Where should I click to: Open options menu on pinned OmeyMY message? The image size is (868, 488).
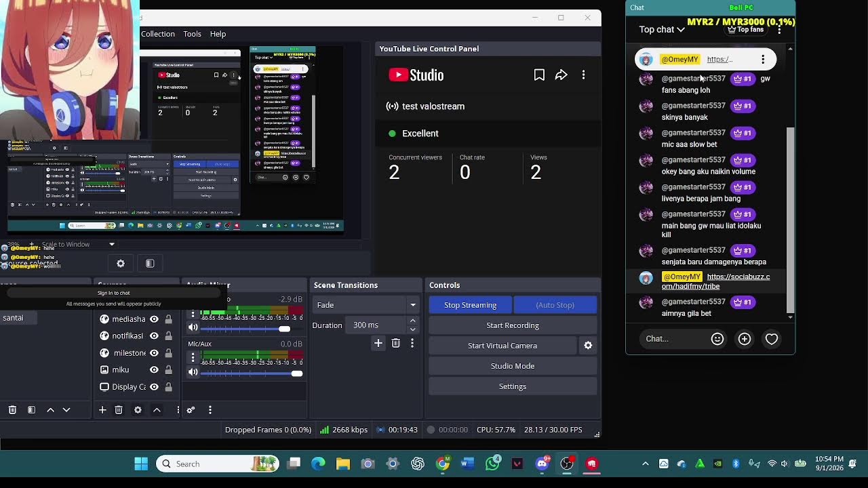(763, 60)
